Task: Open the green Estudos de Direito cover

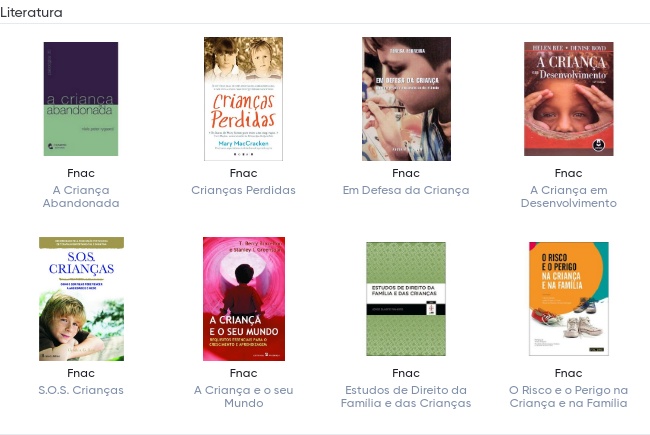Action: tap(406, 299)
